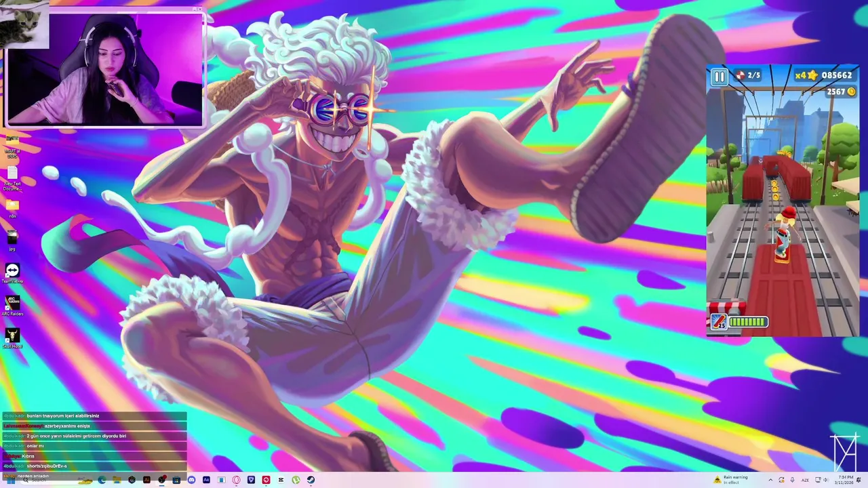Open File Explorer from the taskbar
868x488 pixels.
117,480
